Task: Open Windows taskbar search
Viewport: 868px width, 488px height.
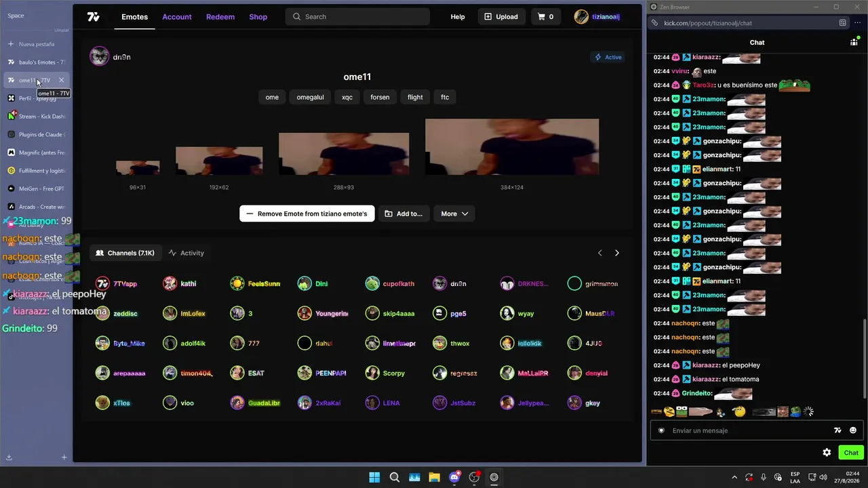Action: (395, 477)
